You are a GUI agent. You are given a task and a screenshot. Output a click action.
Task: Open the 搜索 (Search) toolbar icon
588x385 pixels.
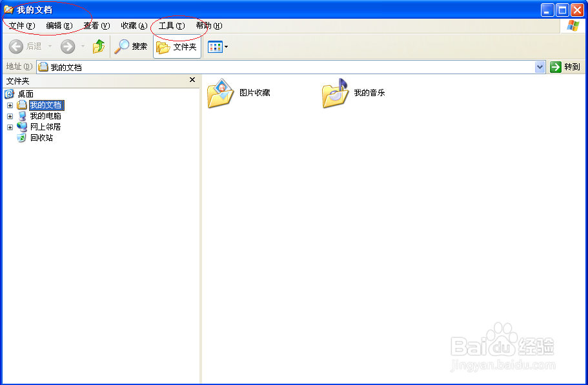pyautogui.click(x=130, y=46)
